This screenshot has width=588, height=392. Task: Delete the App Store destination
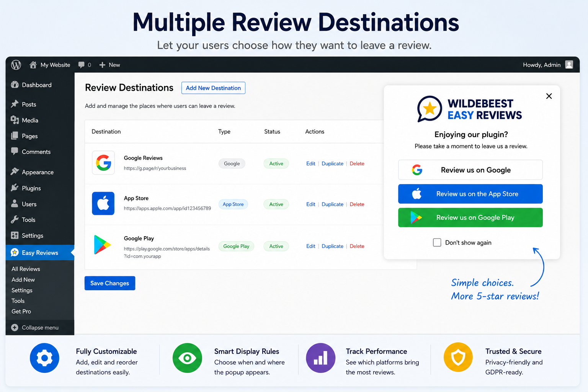[357, 204]
